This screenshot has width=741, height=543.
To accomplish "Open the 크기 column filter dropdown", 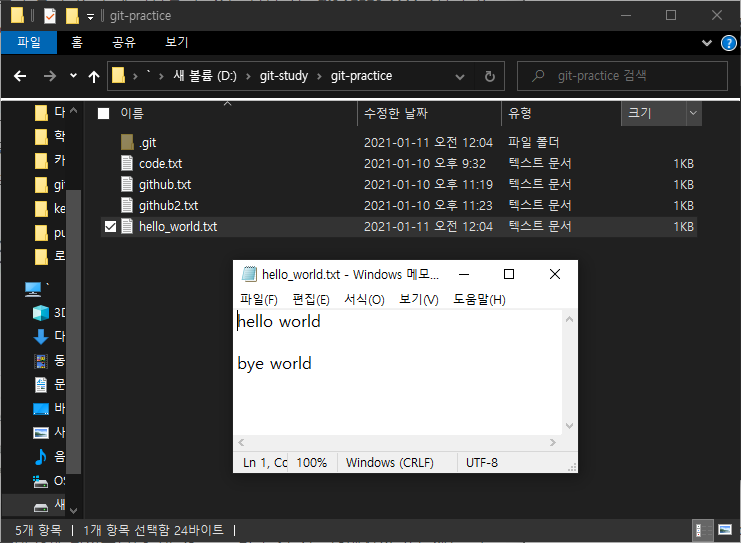I will (x=693, y=113).
